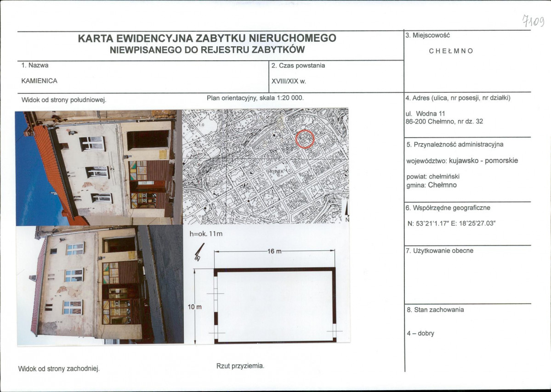
Task: Select the '4. Adres' field label
Action: 458,98
